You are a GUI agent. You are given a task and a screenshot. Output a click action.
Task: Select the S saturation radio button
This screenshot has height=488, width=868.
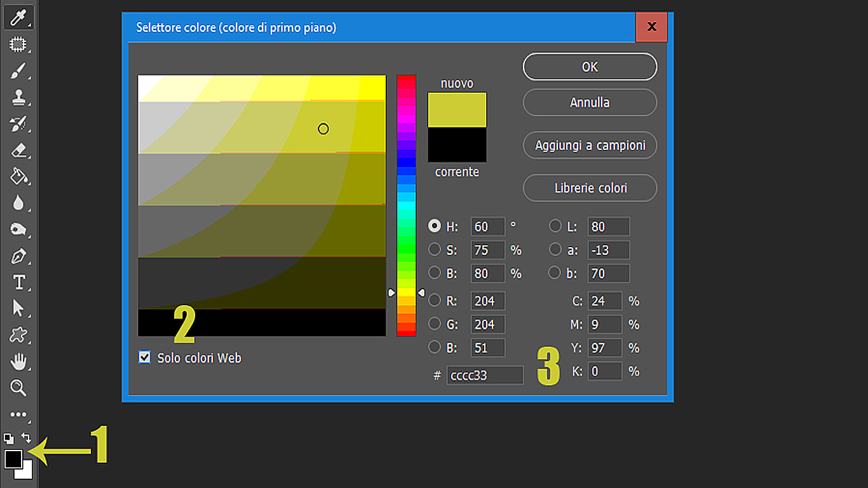[435, 249]
